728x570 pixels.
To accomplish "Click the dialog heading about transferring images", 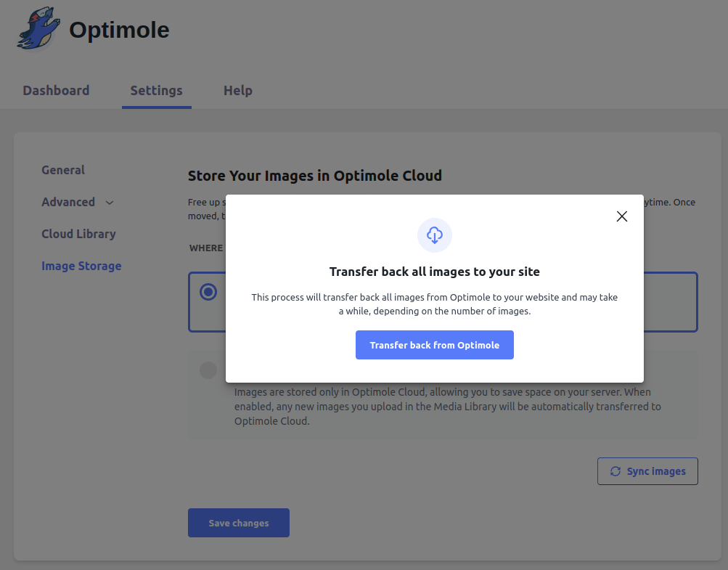I will pos(434,272).
